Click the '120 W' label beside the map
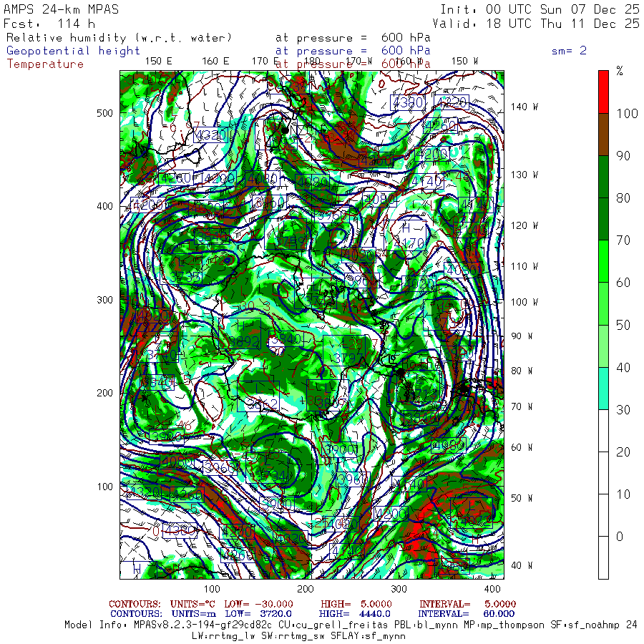Screen dimensions: 644x644 tap(524, 225)
